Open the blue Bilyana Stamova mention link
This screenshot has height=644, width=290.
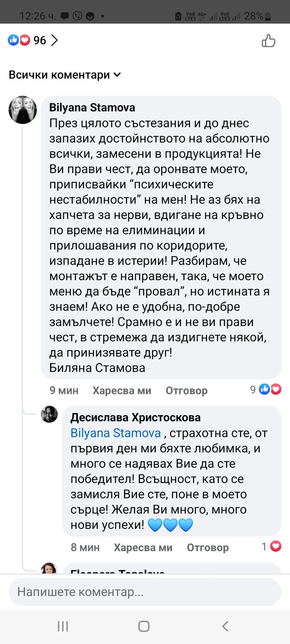[x=116, y=433]
